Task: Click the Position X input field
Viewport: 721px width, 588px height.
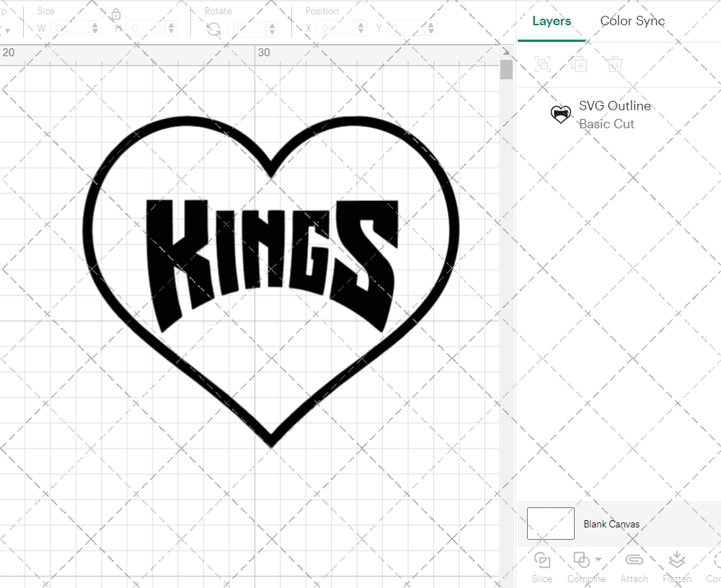Action: click(x=336, y=29)
